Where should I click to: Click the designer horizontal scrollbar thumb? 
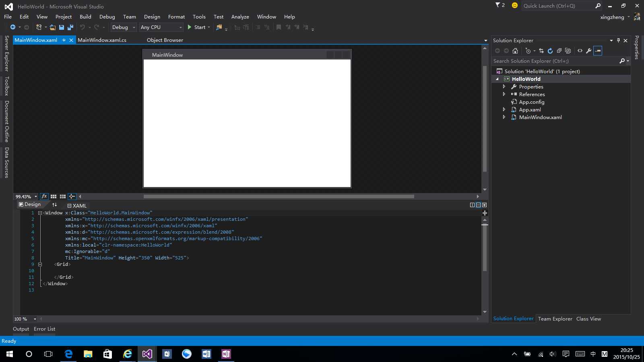tap(279, 196)
